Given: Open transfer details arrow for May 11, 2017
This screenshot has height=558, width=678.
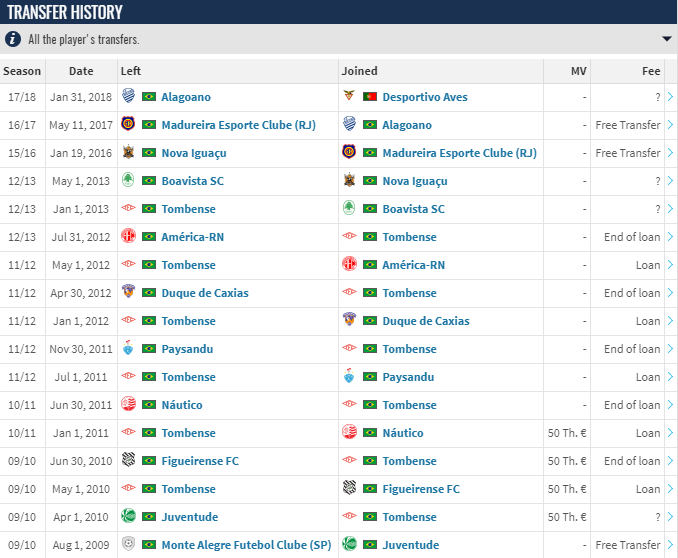Looking at the screenshot, I should click(x=670, y=125).
